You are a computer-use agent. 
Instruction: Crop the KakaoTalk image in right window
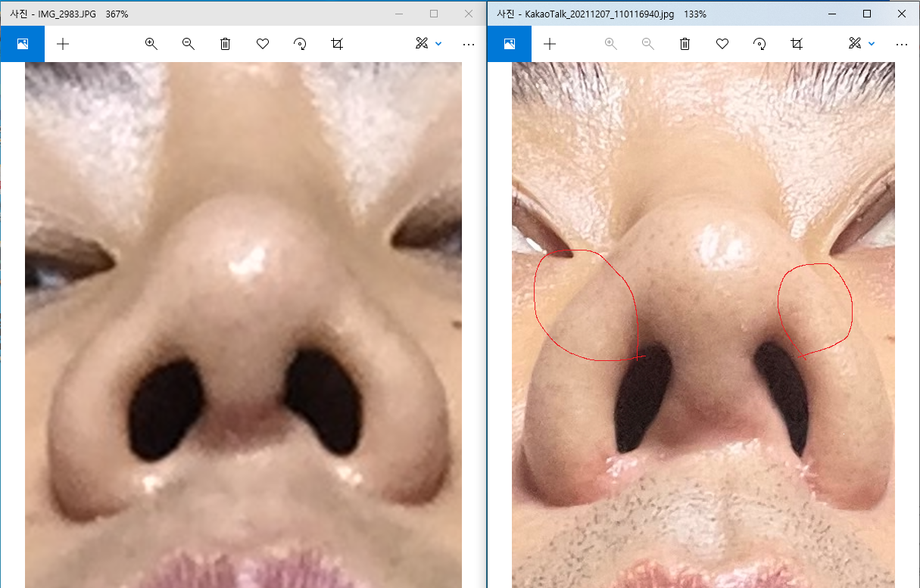point(797,44)
